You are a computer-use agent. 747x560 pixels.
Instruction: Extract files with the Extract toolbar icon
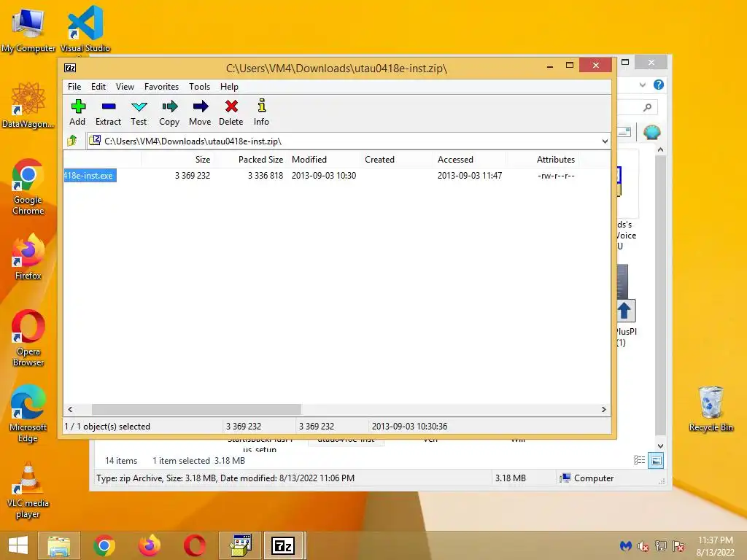click(108, 112)
